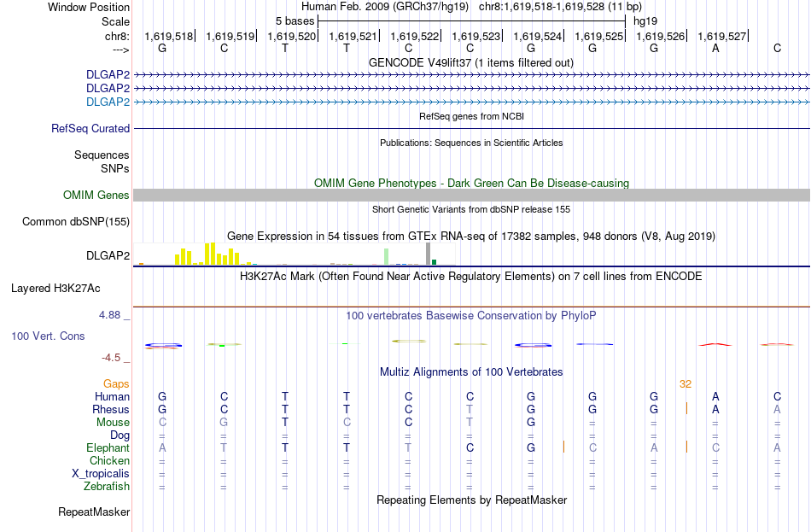Click the RefSeq genes from NCBI title
Screen dimensions: 811x532
tap(471, 116)
